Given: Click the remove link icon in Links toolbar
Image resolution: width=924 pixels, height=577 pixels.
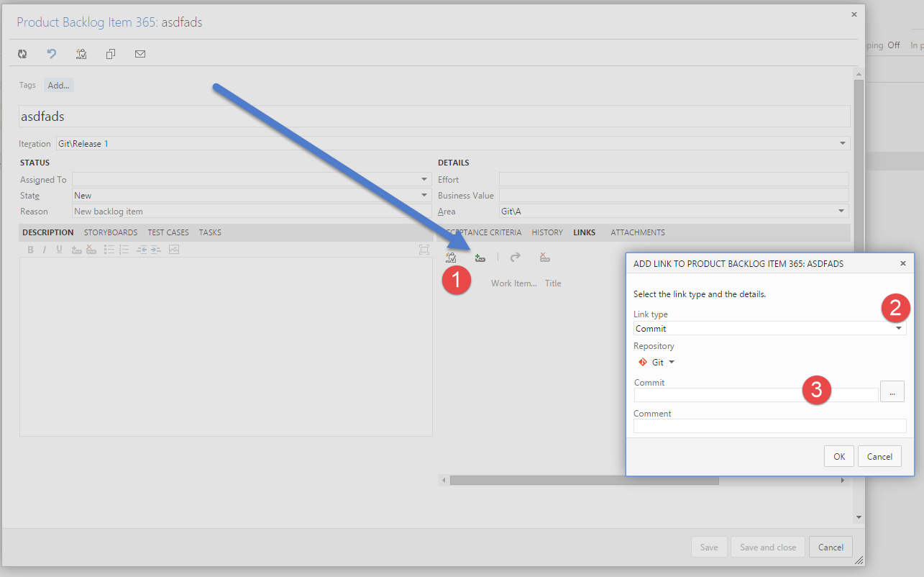Looking at the screenshot, I should (x=544, y=258).
